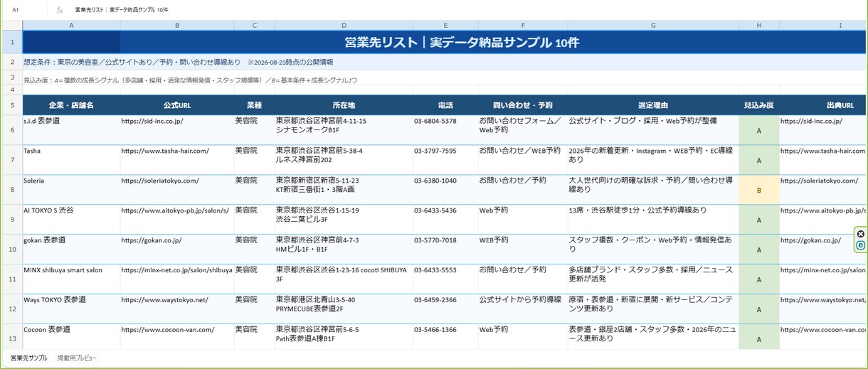Select column D header
The height and width of the screenshot is (369, 868).
(x=344, y=26)
